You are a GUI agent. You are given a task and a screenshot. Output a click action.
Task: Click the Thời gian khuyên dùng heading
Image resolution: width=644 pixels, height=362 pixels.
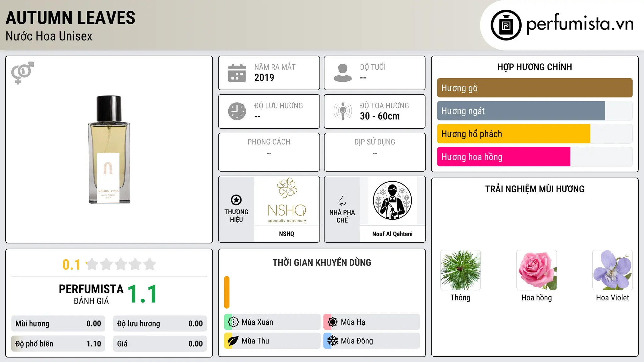tap(322, 262)
